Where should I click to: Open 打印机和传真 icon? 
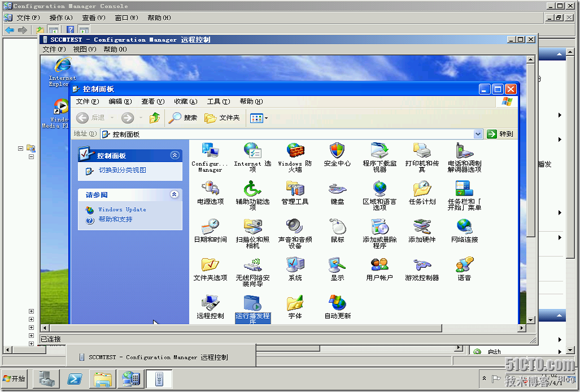pos(422,158)
